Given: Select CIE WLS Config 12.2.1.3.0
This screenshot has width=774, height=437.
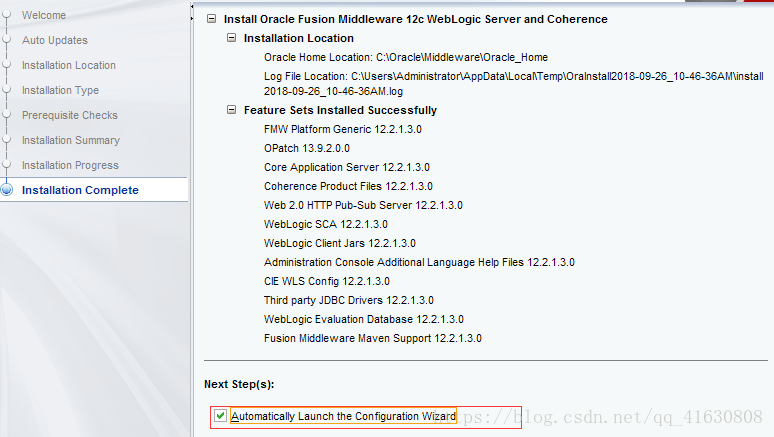Looking at the screenshot, I should pos(327,281).
